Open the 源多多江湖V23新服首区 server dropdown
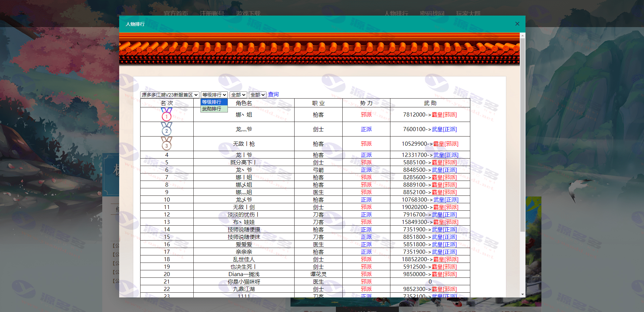Screen dimensions: 644x312 tap(170, 95)
